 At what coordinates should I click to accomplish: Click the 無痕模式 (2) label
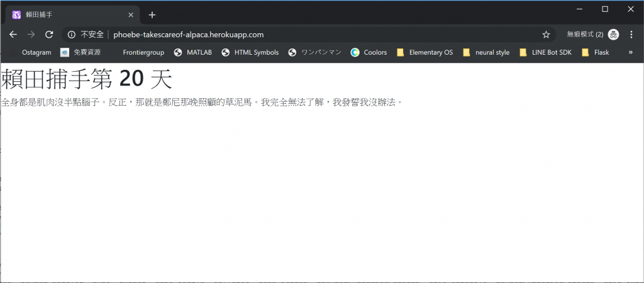[585, 35]
